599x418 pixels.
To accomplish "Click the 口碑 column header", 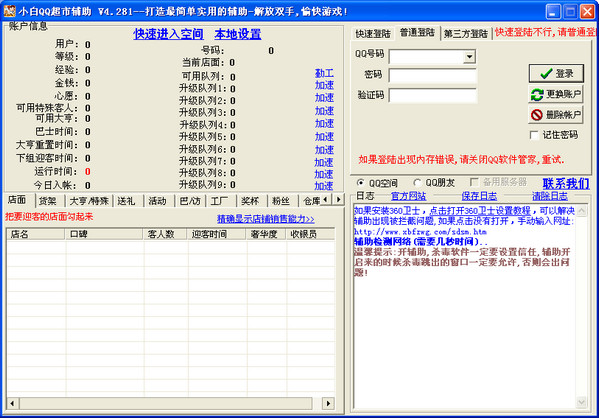I will pyautogui.click(x=104, y=234).
